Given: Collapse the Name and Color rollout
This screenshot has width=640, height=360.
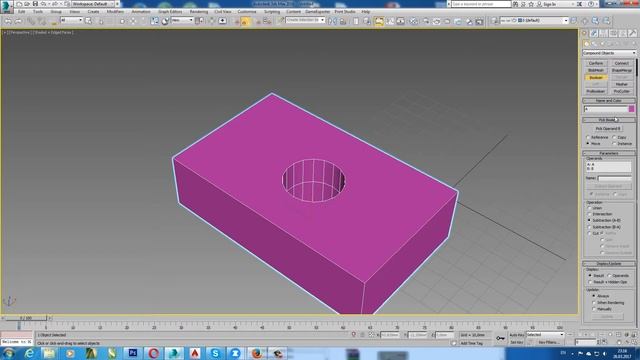Looking at the screenshot, I should pyautogui.click(x=609, y=100).
